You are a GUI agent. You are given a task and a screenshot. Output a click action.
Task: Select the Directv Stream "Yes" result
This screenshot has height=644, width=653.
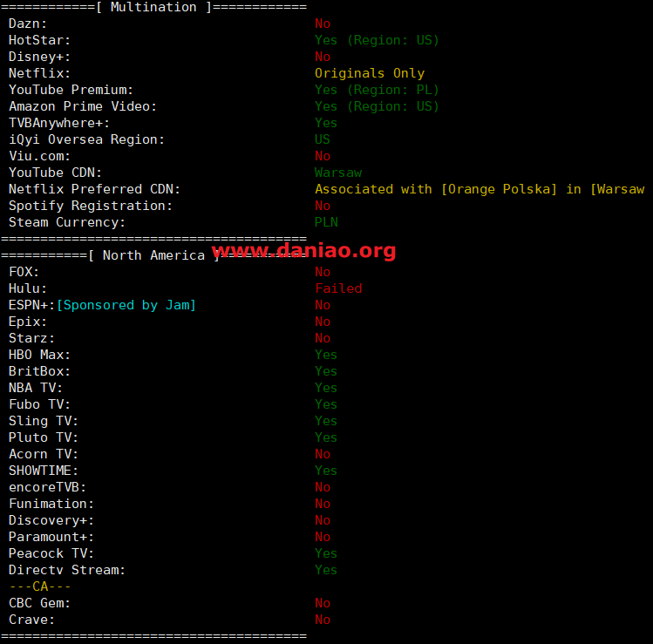pyautogui.click(x=326, y=570)
